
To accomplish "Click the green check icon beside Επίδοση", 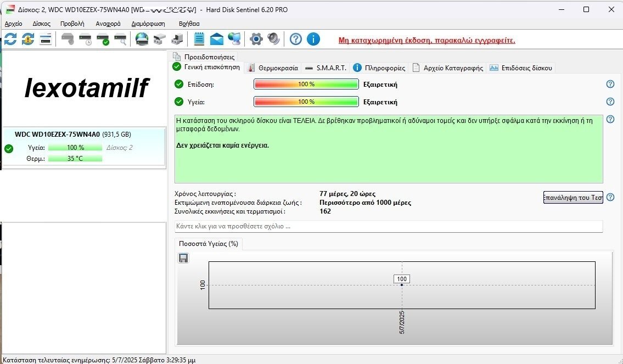I will (x=179, y=84).
